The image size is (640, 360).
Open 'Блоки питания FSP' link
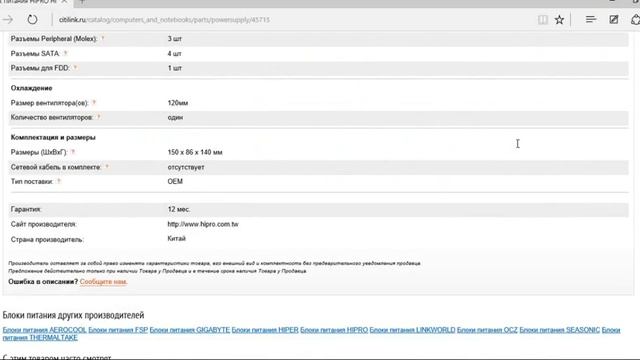coord(118,330)
